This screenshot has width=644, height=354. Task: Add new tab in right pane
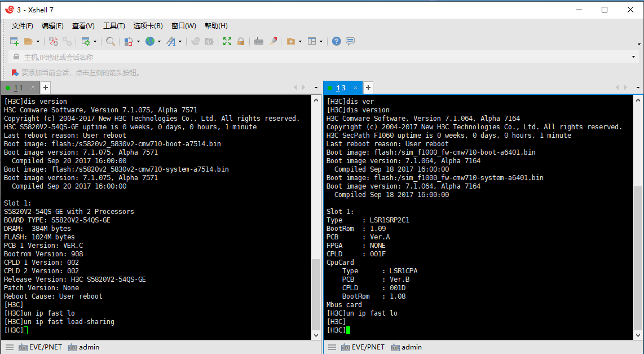click(x=368, y=87)
